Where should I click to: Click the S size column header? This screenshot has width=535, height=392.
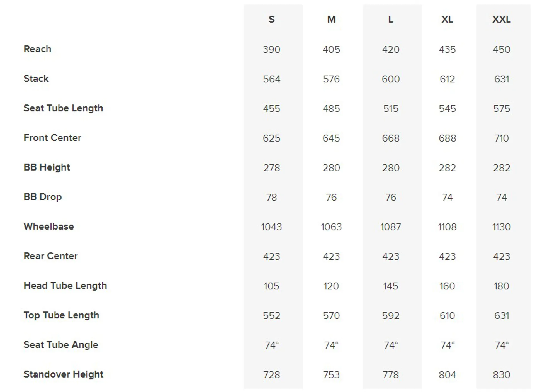pyautogui.click(x=271, y=20)
